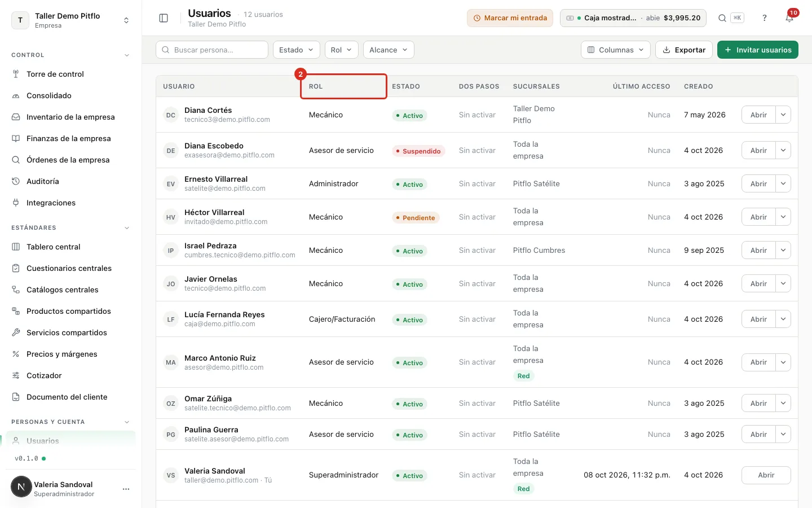Click the Integraciones plug icon
Screen dimensions: 812x508
pyautogui.click(x=16, y=203)
